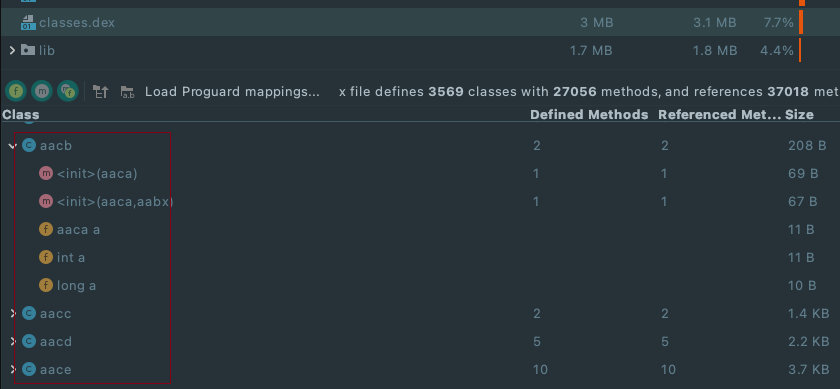The image size is (840, 389).
Task: Collapse the aacb class node
Action: coord(12,146)
